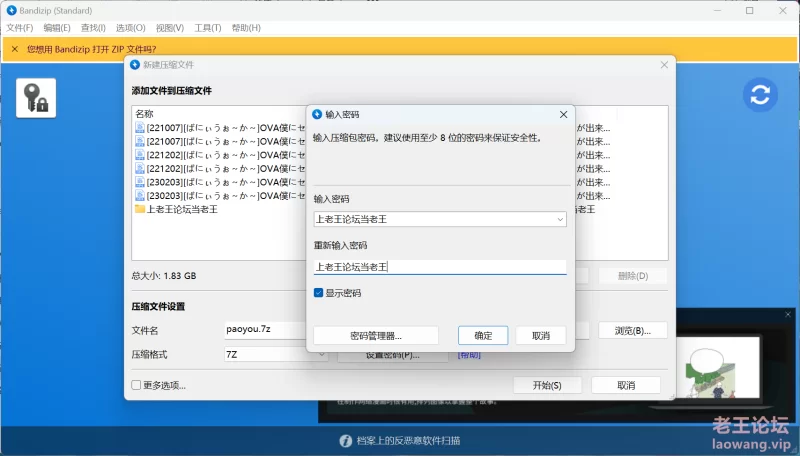Click the 设置密码(P)... button

pyautogui.click(x=393, y=356)
